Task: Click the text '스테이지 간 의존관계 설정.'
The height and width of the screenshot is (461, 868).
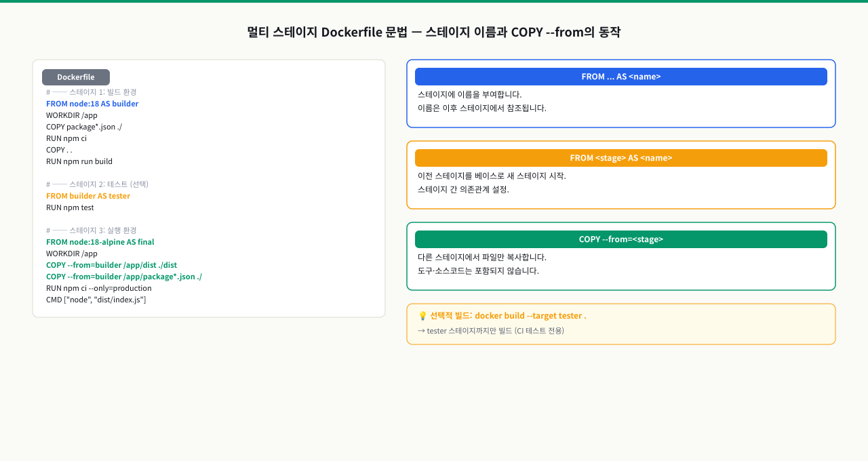Action: [x=463, y=189]
